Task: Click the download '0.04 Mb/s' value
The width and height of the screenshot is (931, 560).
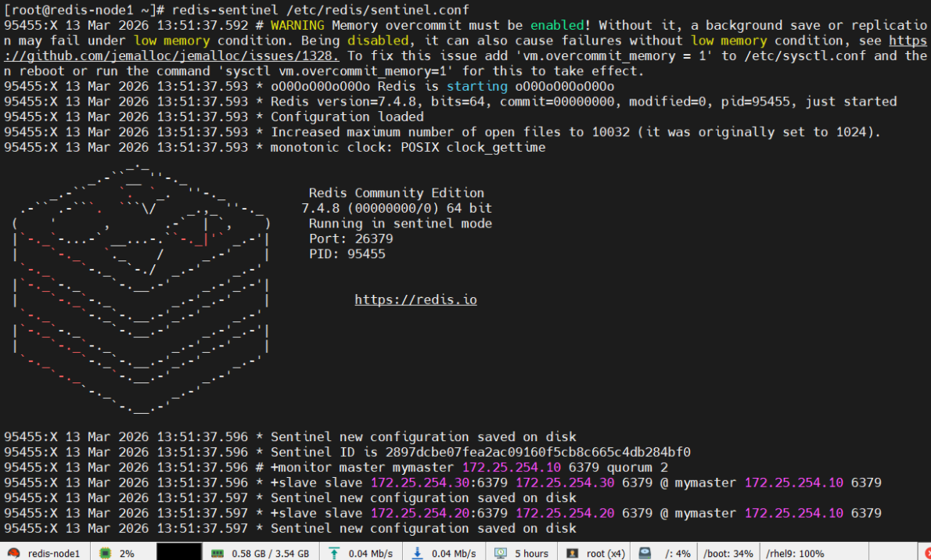Action: pyautogui.click(x=454, y=554)
